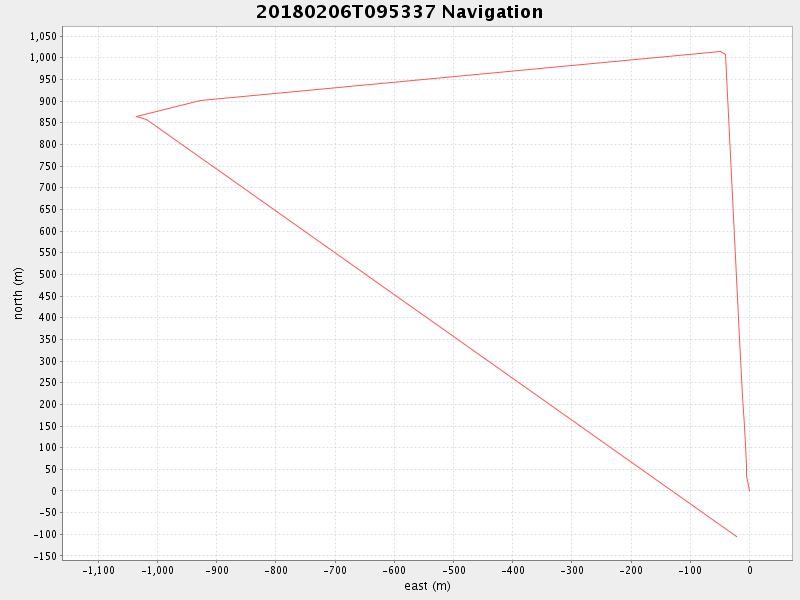The width and height of the screenshot is (800, 600).
Task: Select the leftmost vertex of the red track
Action: coord(137,116)
